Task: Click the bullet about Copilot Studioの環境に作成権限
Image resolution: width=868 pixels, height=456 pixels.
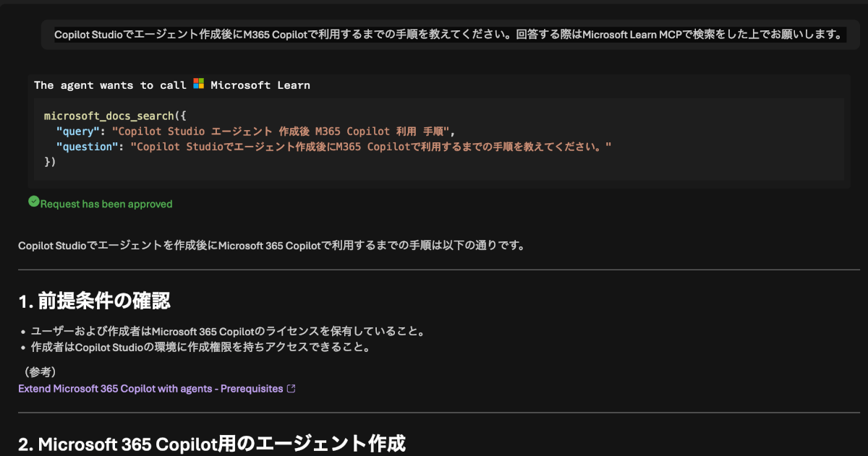Action: (200, 347)
